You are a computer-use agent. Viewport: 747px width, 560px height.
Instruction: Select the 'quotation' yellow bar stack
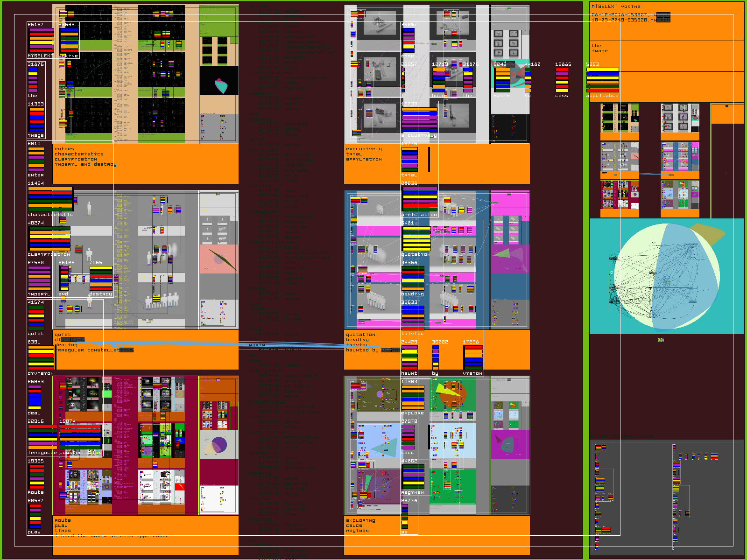pyautogui.click(x=416, y=239)
